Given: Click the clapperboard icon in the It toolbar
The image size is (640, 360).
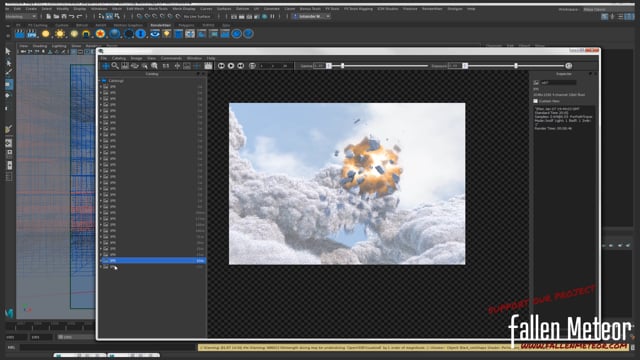Looking at the screenshot, I should 208,66.
